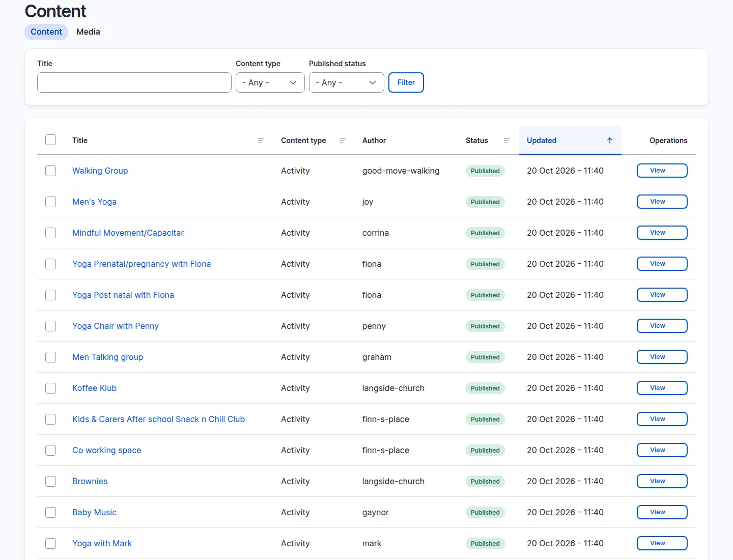Open the Yoga with Mark link
This screenshot has width=733, height=560.
tap(102, 543)
